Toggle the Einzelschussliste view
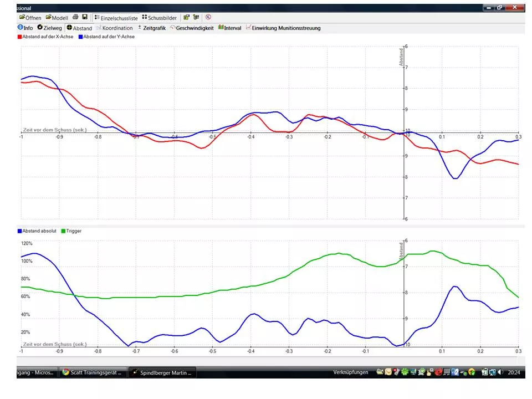The width and height of the screenshot is (532, 399). (116, 18)
